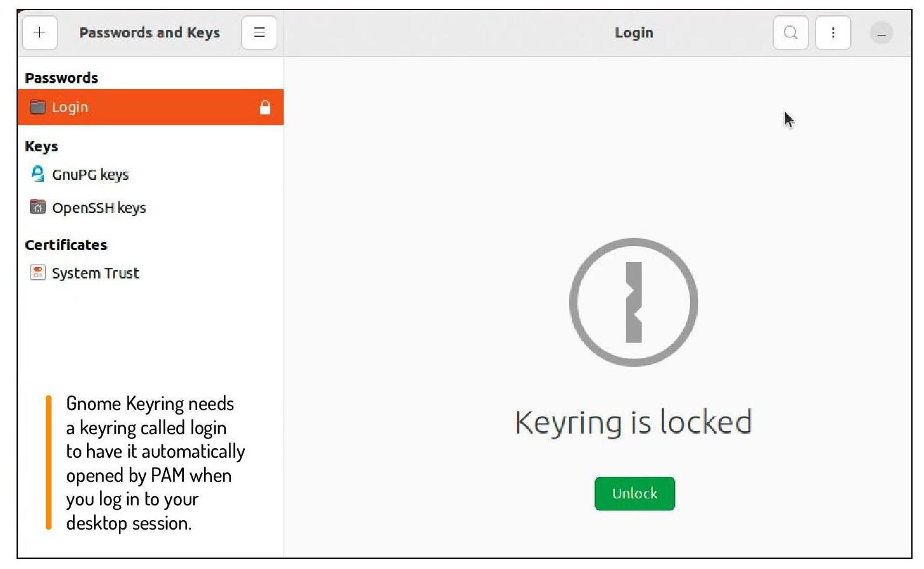Click the green Unlock button

(635, 493)
